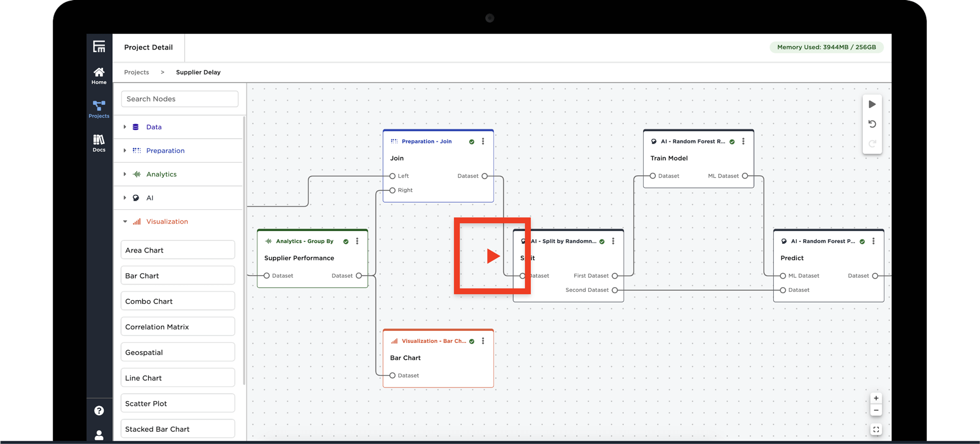
Task: Select the Correlation Matrix node item
Action: [178, 327]
